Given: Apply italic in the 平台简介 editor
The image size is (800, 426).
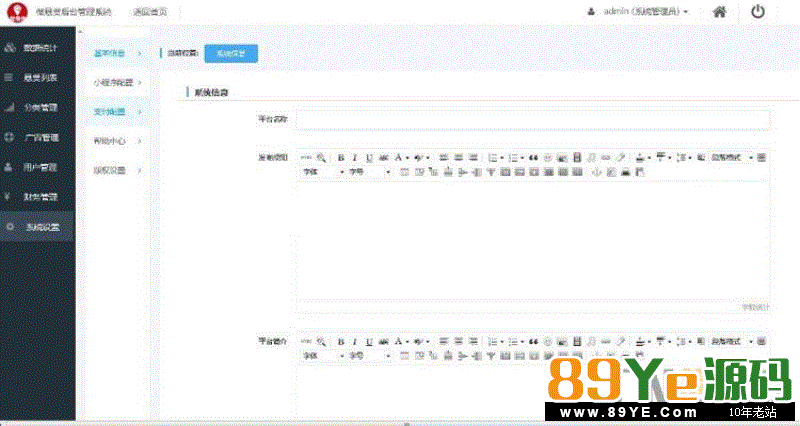Looking at the screenshot, I should point(355,341).
